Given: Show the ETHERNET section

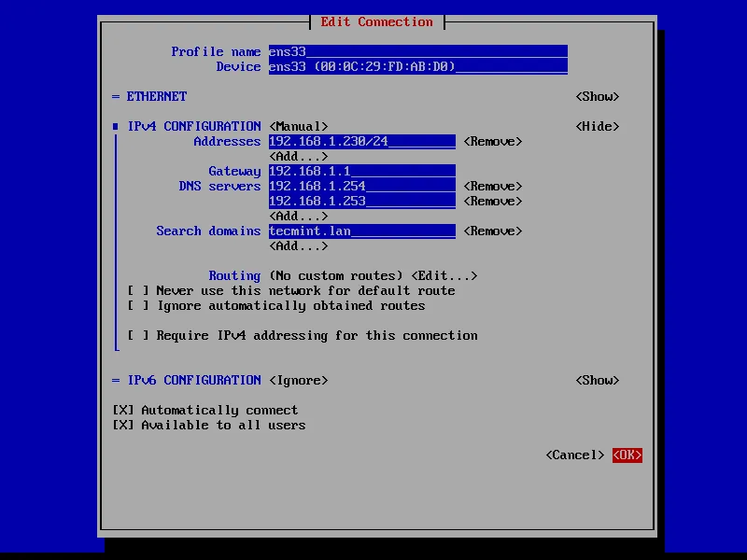Looking at the screenshot, I should click(x=596, y=96).
